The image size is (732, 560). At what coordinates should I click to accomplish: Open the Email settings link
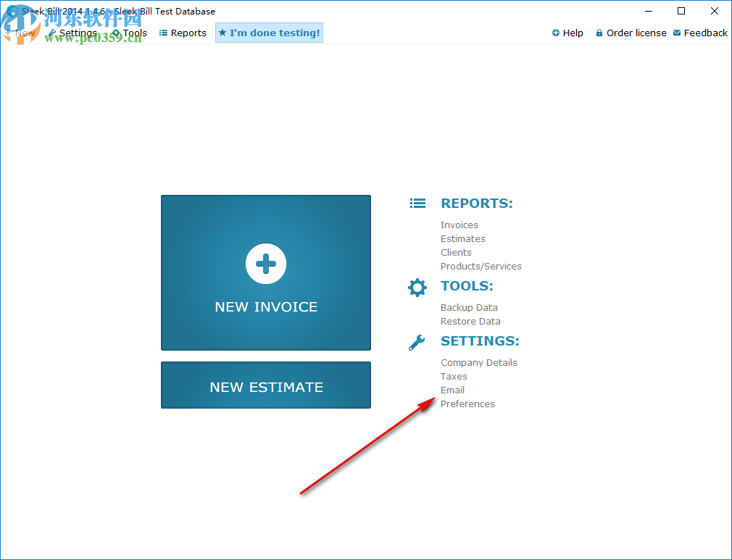coord(452,390)
